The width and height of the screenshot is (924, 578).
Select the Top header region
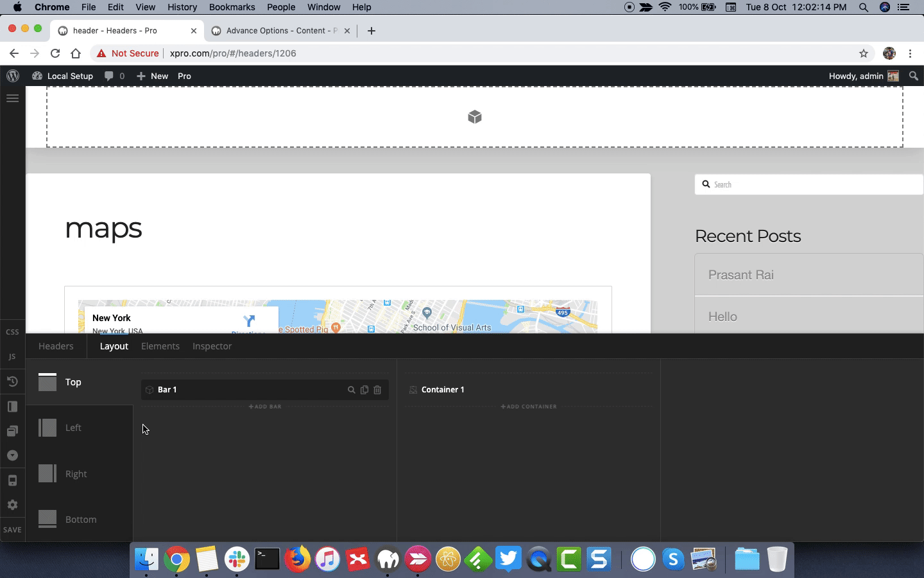click(x=80, y=382)
